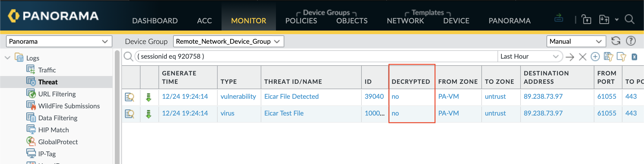Click the Eicar Test File link
644x164 pixels.
[x=284, y=113]
